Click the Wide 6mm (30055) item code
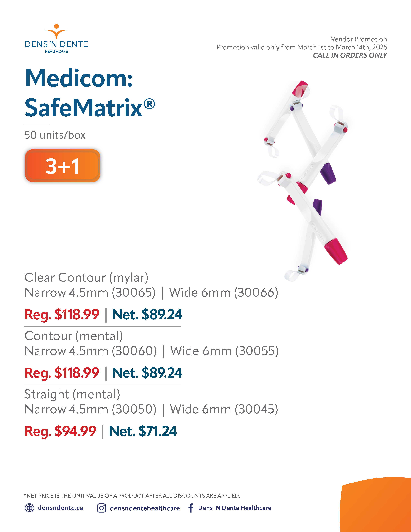 pos(224,351)
